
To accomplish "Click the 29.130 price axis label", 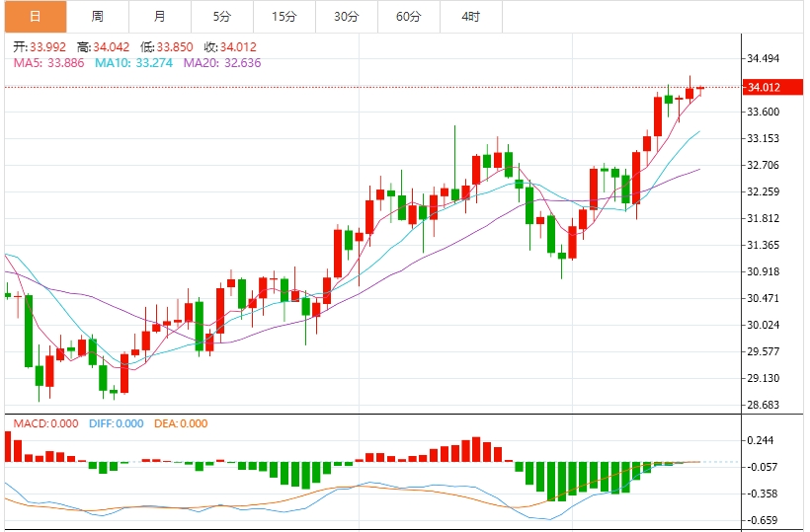I will 763,378.
